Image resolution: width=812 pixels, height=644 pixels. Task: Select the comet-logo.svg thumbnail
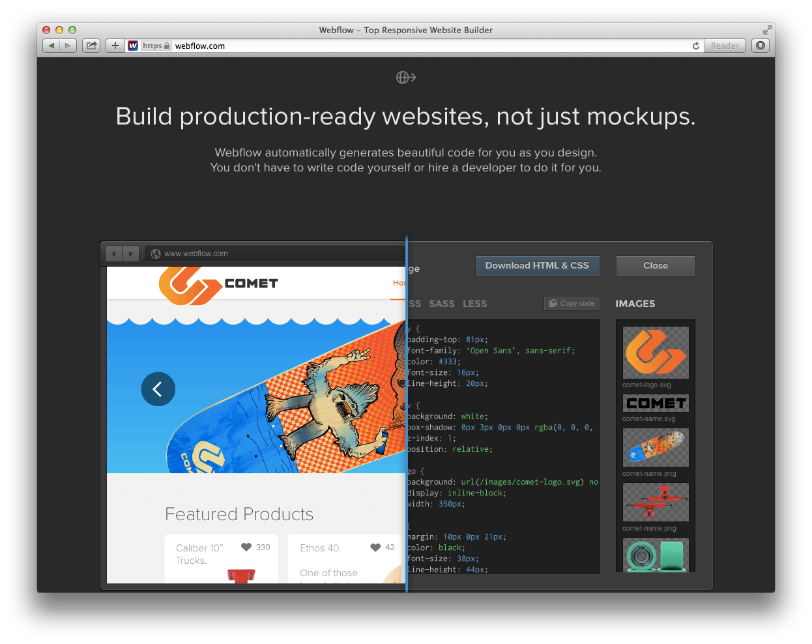(x=656, y=353)
